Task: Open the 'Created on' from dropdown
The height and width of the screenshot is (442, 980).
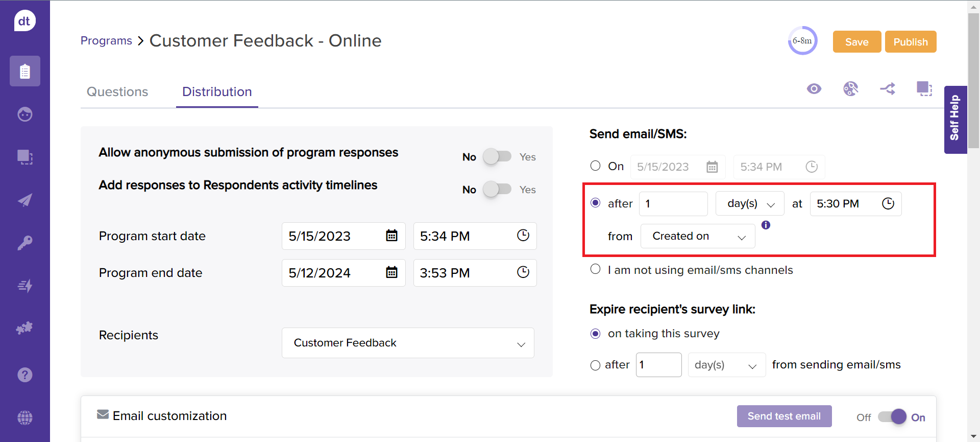Action: pos(697,236)
